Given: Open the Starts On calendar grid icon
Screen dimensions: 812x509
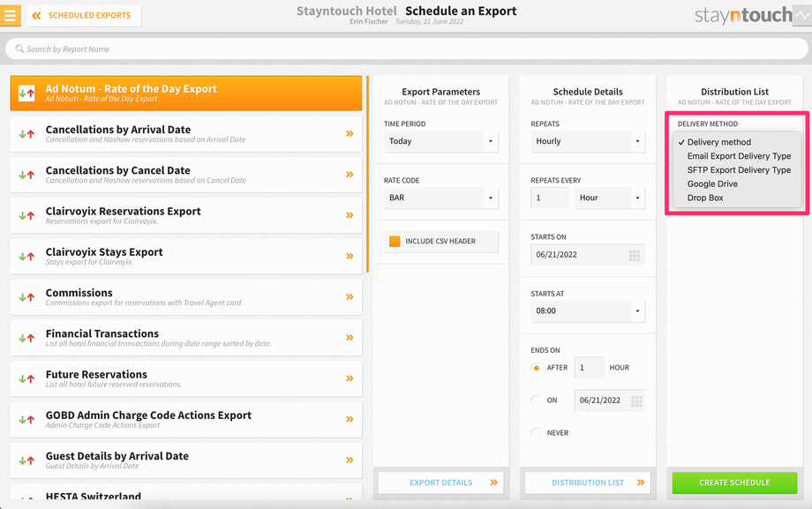Looking at the screenshot, I should coord(635,255).
